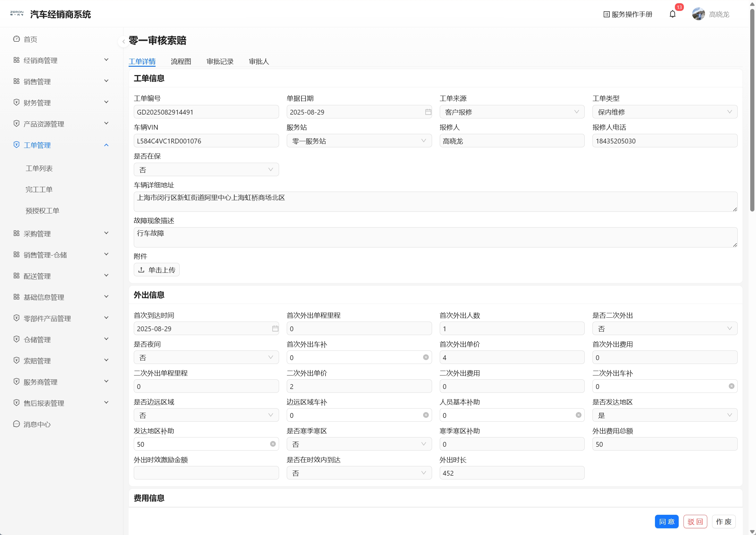Open the 工单来源 dropdown
756x535 pixels.
512,112
